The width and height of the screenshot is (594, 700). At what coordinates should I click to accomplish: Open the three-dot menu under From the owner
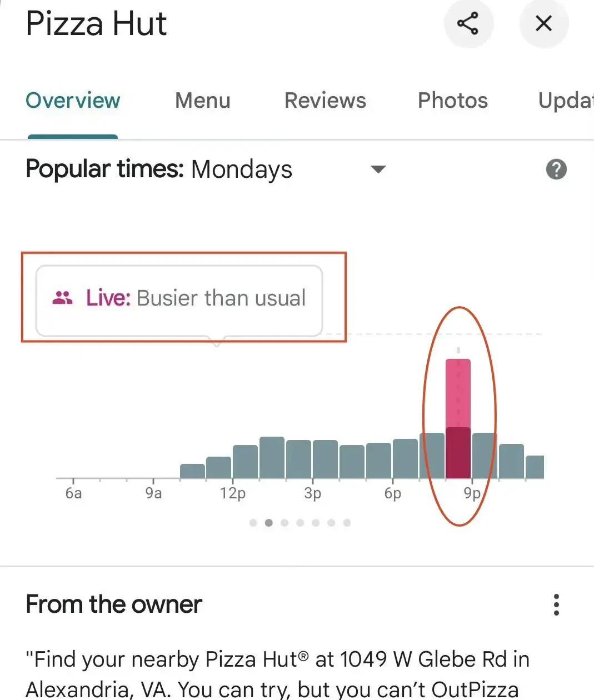tap(556, 604)
